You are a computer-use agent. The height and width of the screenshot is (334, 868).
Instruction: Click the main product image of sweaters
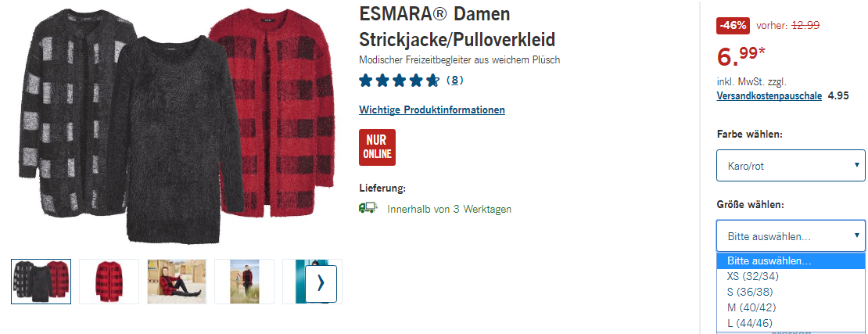pyautogui.click(x=178, y=126)
